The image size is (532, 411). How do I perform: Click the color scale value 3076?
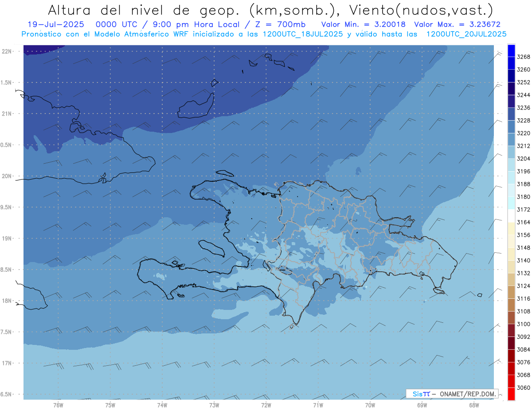pos(524,362)
